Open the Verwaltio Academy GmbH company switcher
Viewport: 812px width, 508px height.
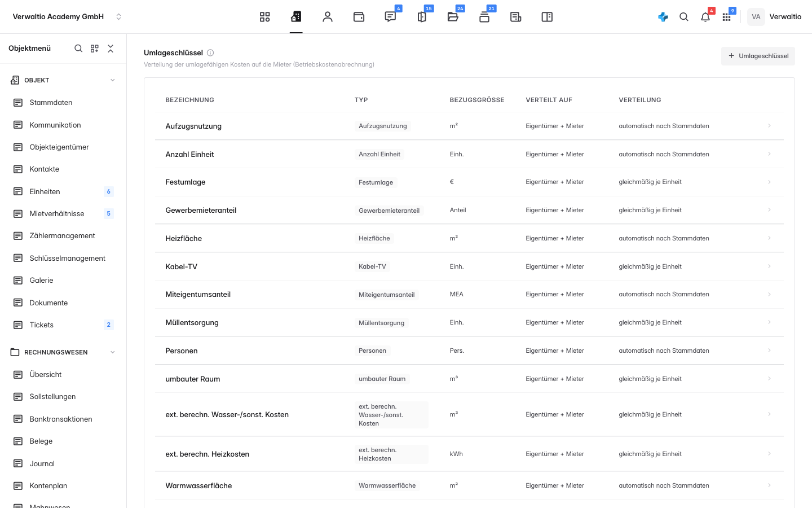[67, 17]
